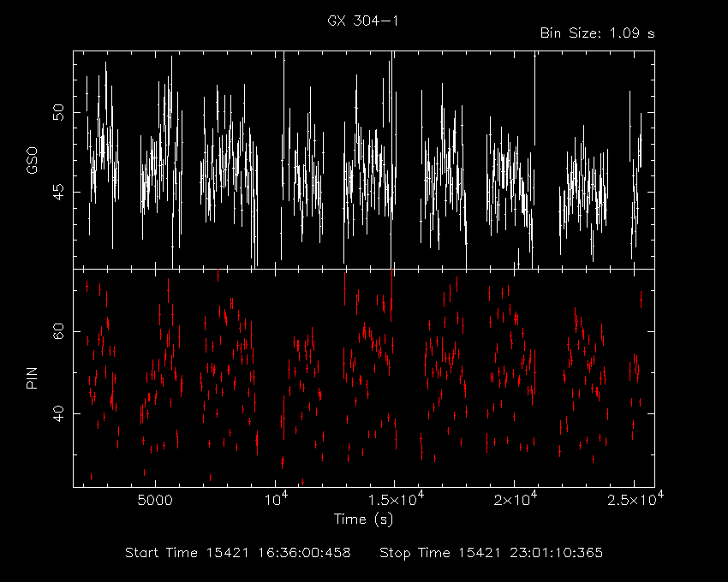
Task: Click the PIN y-axis label
Action: tap(32, 378)
